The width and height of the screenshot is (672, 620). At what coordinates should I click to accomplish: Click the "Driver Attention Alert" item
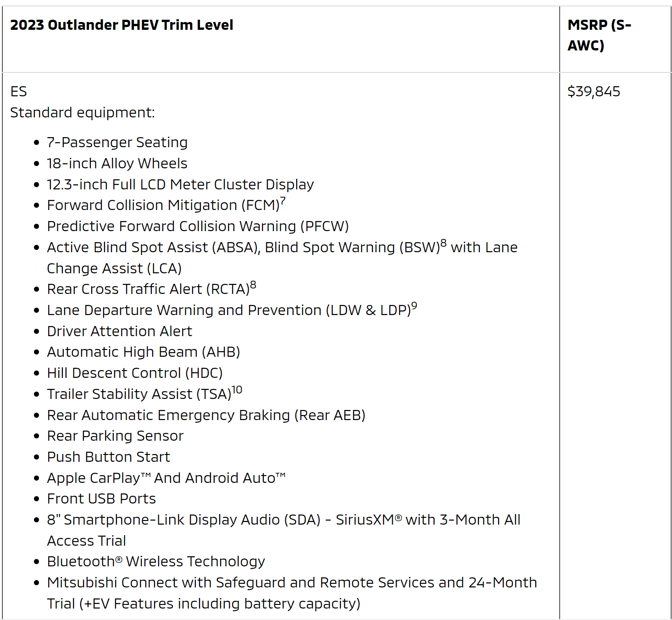click(x=119, y=332)
